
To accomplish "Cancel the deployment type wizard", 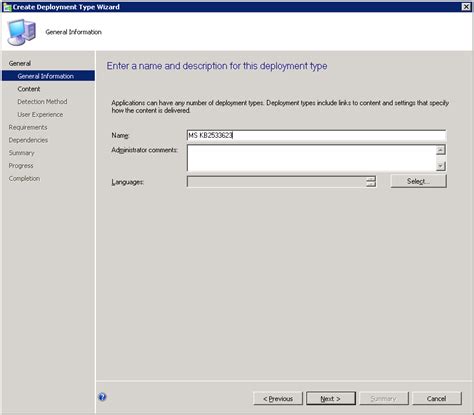I will 437,399.
